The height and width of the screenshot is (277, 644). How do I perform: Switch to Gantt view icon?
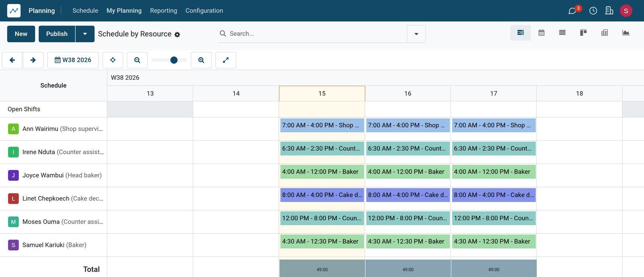tap(520, 33)
